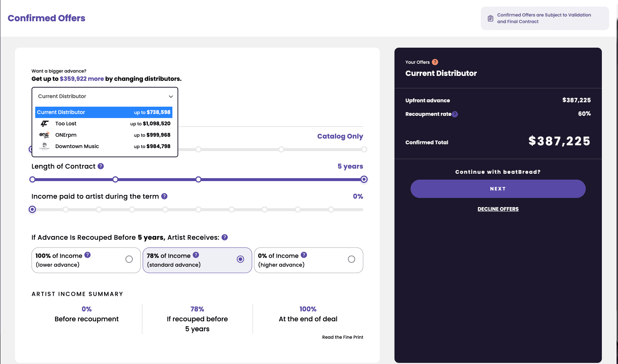Select the 78% of Income standard advance option
Viewport: 618px width, 364px height.
pyautogui.click(x=240, y=260)
